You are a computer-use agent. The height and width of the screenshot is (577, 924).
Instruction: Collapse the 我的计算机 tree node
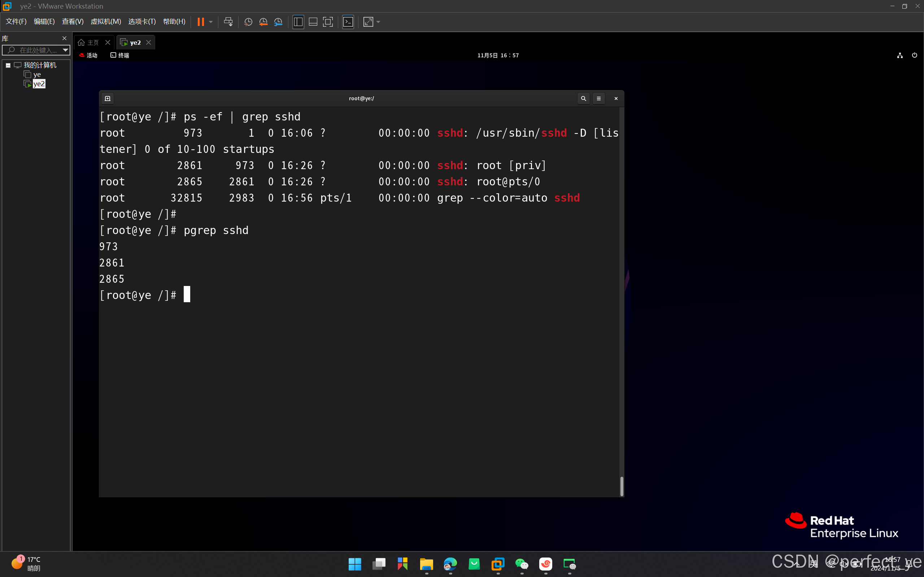coord(8,65)
